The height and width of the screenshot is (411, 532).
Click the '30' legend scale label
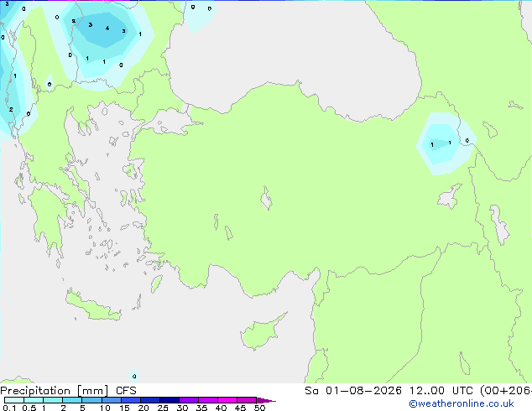(x=182, y=408)
